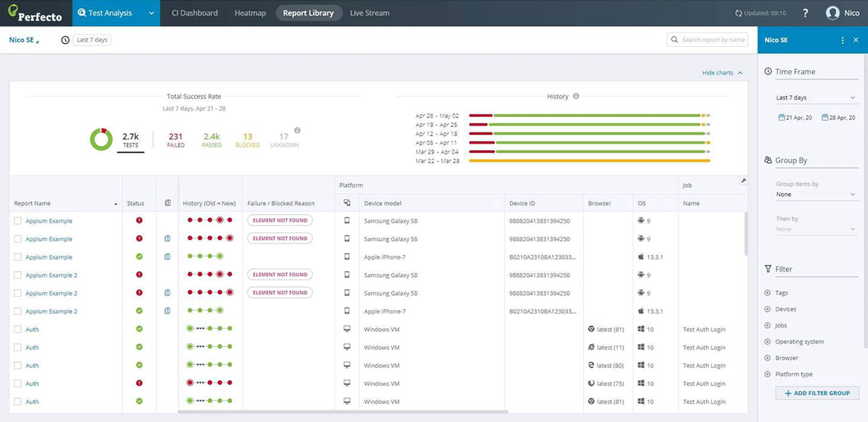
Task: Open the Heatmap view
Action: [250, 12]
